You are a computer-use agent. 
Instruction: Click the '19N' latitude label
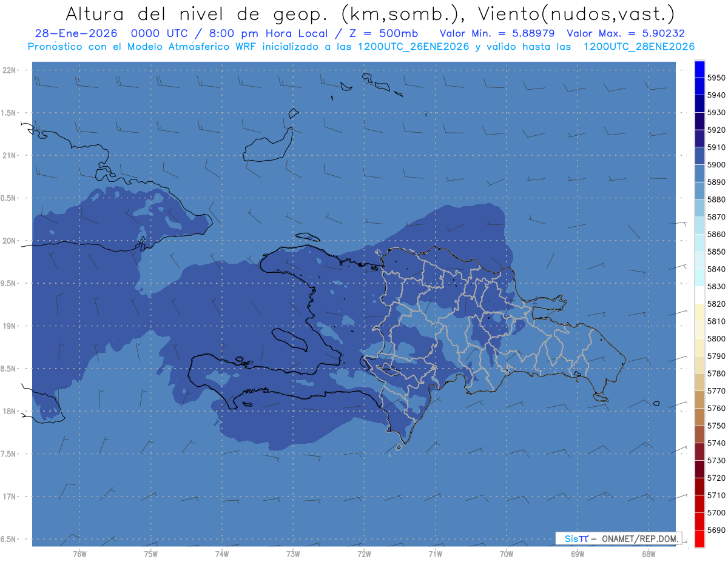(x=9, y=326)
